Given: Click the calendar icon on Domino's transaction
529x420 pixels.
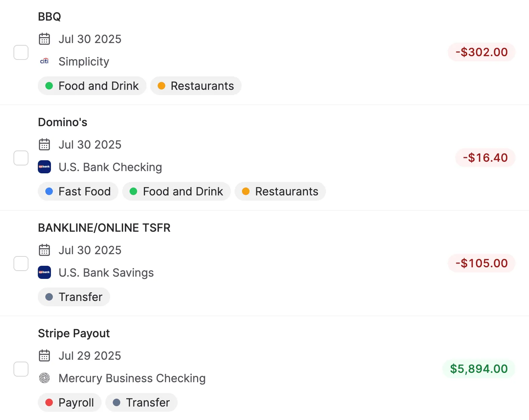Looking at the screenshot, I should [x=45, y=144].
